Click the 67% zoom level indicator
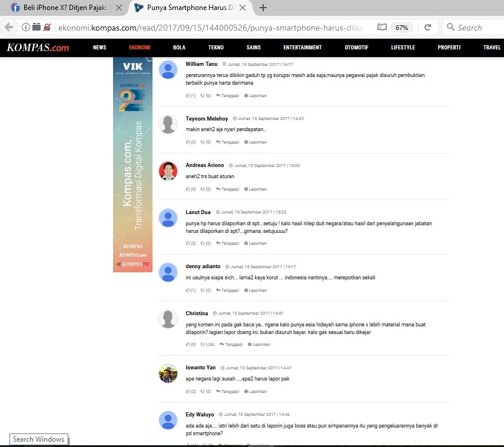 (x=402, y=28)
